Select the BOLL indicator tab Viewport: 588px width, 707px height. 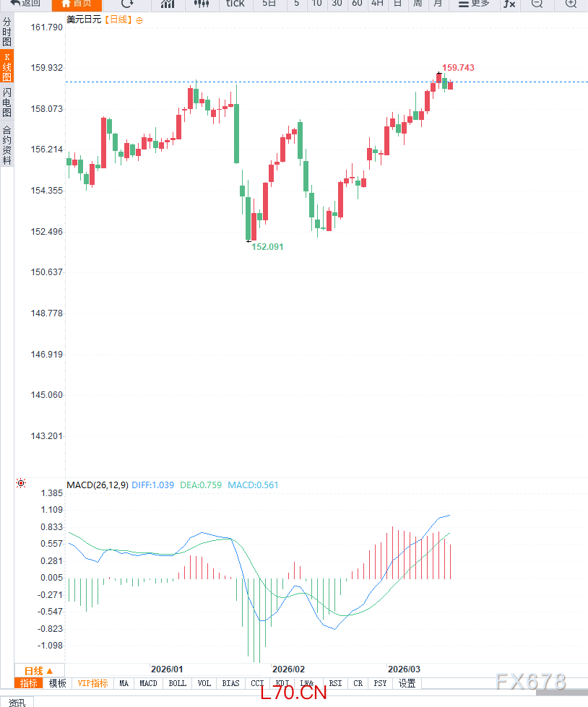coord(177,683)
